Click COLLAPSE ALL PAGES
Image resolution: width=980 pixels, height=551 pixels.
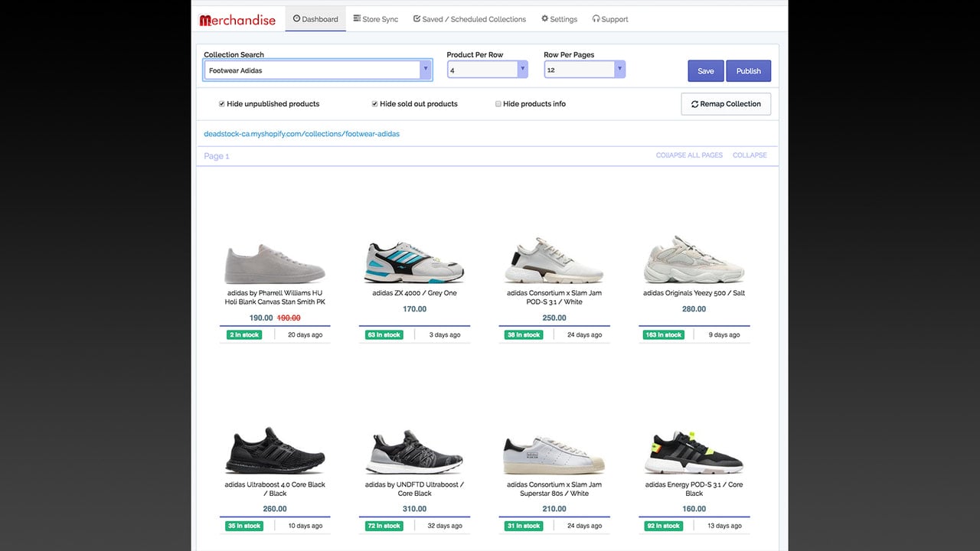(x=689, y=155)
